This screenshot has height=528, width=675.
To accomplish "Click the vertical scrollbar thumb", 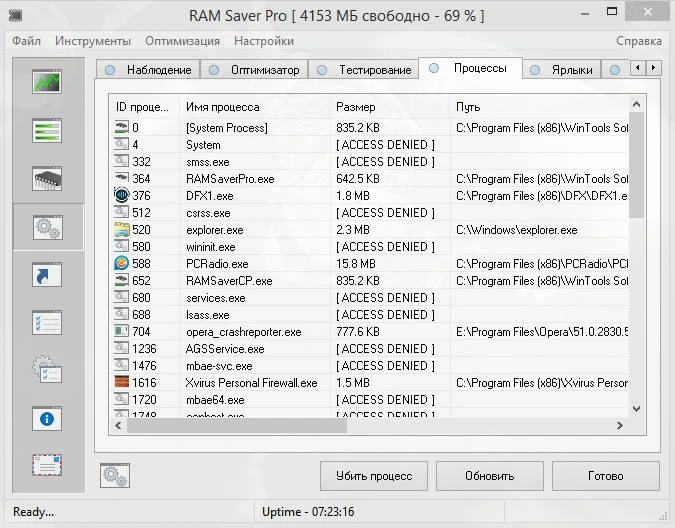I will click(636, 165).
